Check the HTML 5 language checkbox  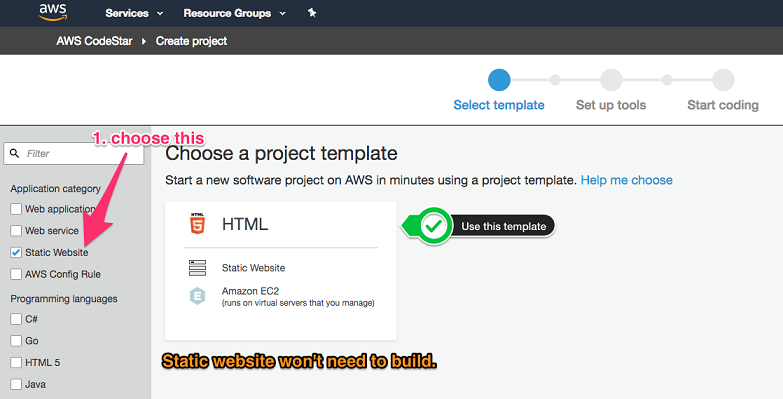click(16, 363)
